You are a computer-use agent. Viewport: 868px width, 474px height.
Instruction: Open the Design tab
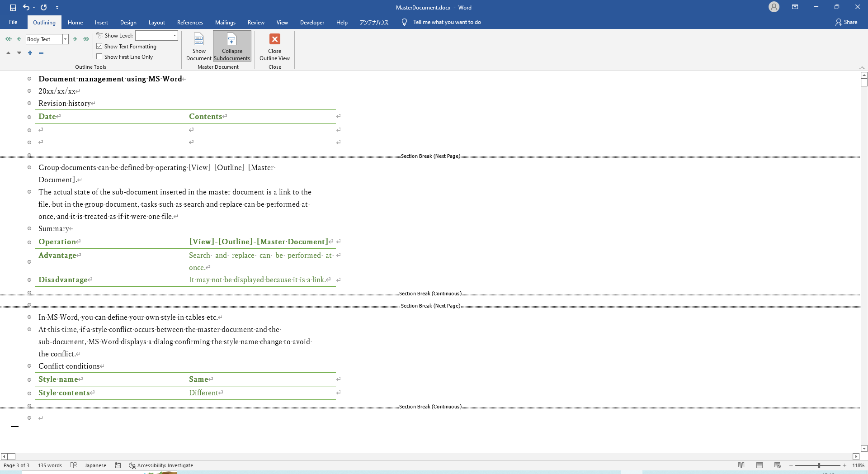[x=128, y=22]
